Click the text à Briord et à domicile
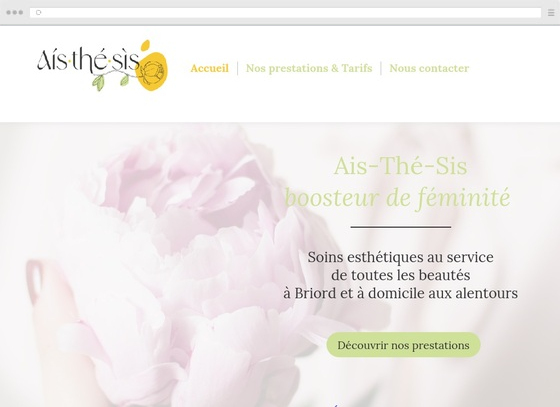The image size is (560, 407). (x=355, y=293)
